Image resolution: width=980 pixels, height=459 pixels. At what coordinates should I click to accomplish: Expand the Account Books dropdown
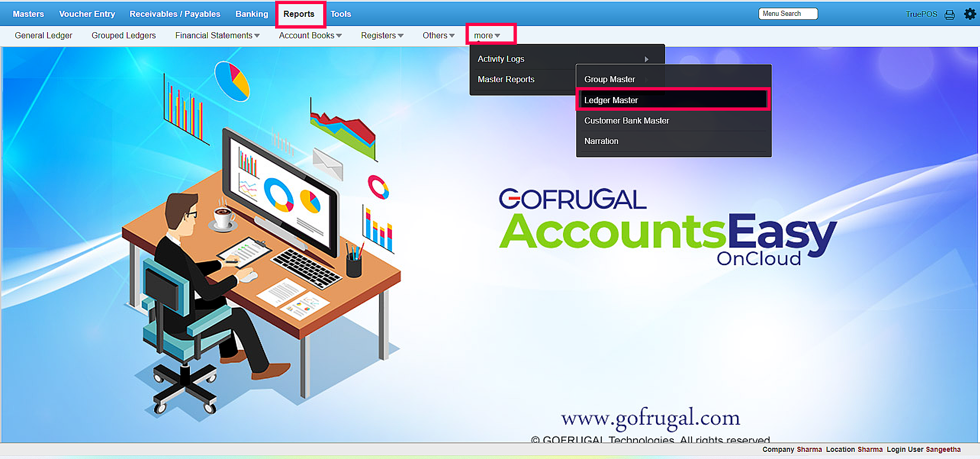point(310,35)
